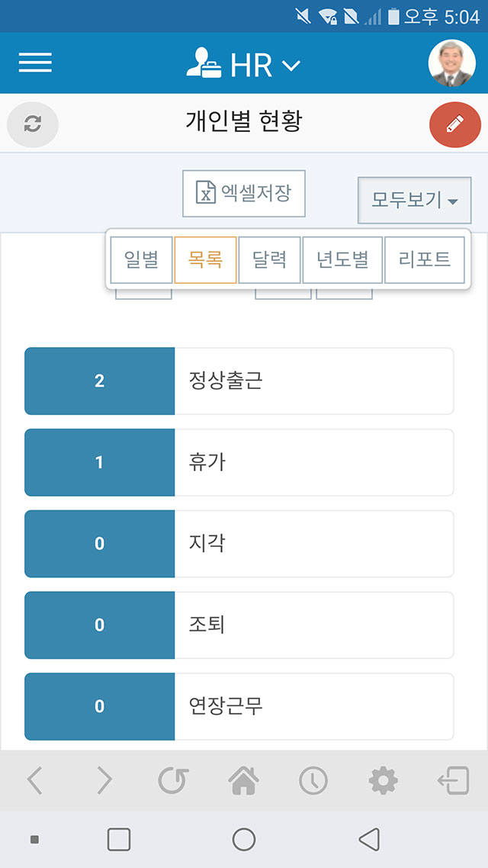The image size is (488, 868).
Task: Log out with the exit icon
Action: point(453,780)
